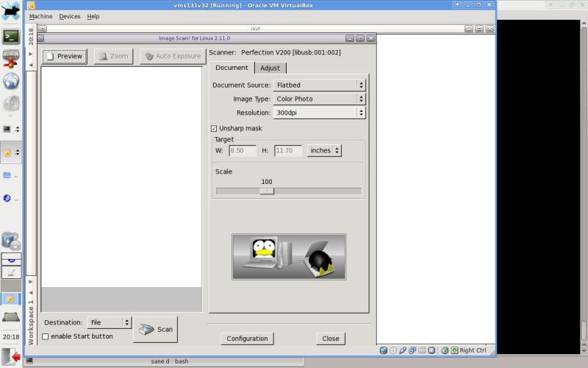Click the logout door icon
The height and width of the screenshot is (368, 588).
pos(11,356)
